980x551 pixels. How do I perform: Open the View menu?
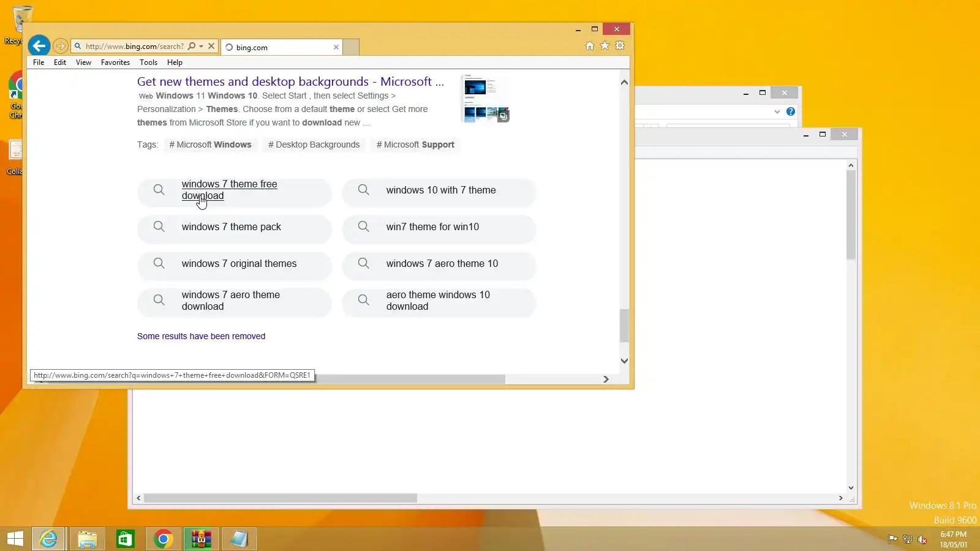pyautogui.click(x=83, y=62)
